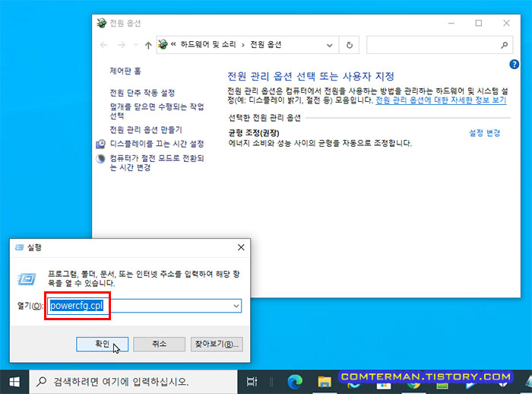This screenshot has height=394, width=532.
Task: Open 디스플레이를 끄는 시간 설정
Action: click(157, 144)
